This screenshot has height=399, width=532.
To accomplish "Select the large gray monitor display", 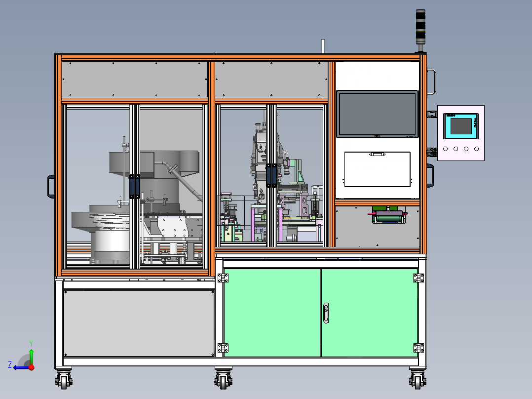I will click(x=377, y=114).
